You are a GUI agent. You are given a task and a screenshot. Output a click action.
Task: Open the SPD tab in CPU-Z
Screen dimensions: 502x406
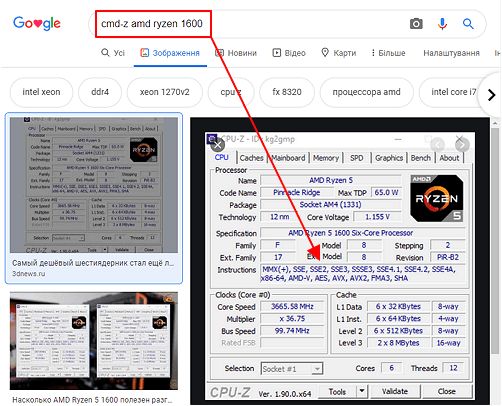tap(357, 158)
